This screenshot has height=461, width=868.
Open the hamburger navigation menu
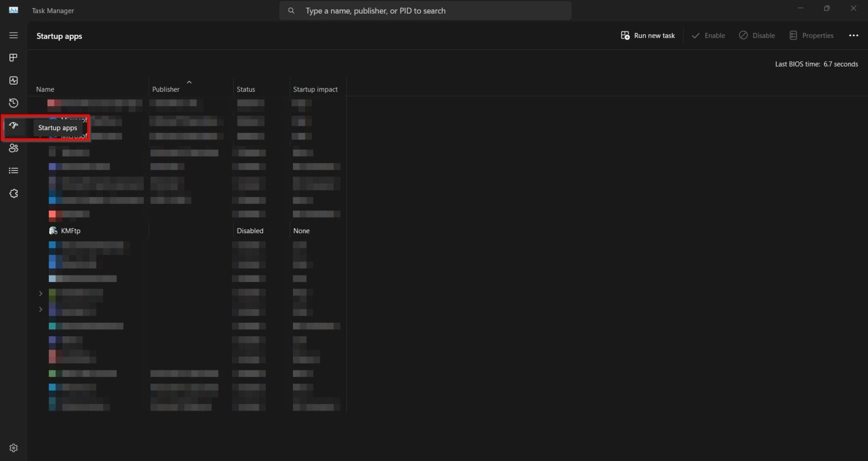[14, 35]
